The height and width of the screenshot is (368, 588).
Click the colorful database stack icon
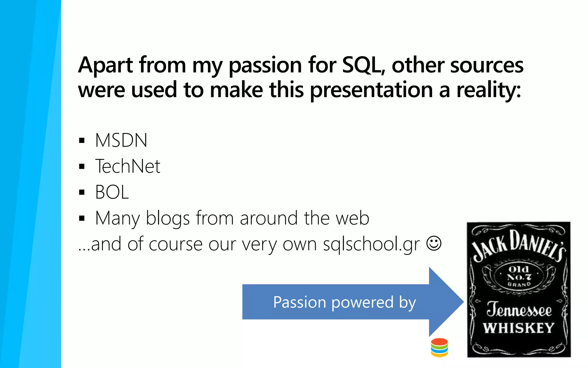pos(439,347)
